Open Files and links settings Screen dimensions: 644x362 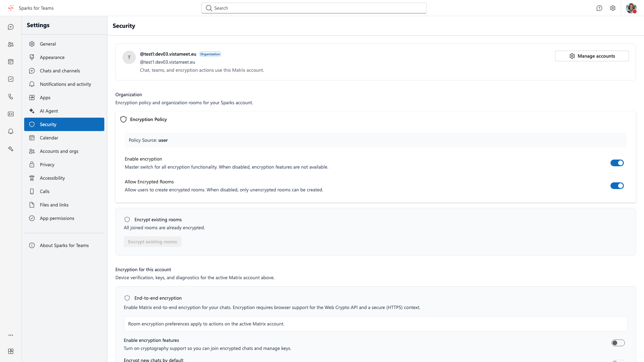click(x=64, y=205)
